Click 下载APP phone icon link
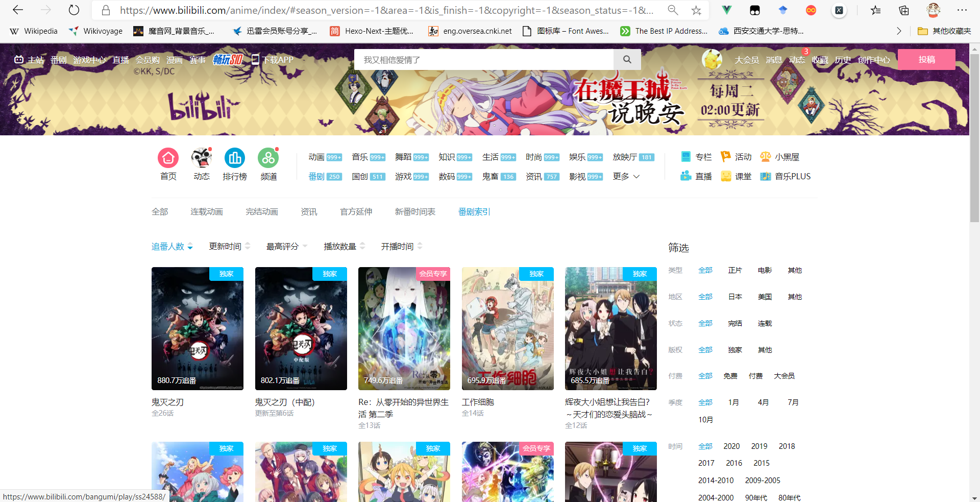 click(x=273, y=60)
